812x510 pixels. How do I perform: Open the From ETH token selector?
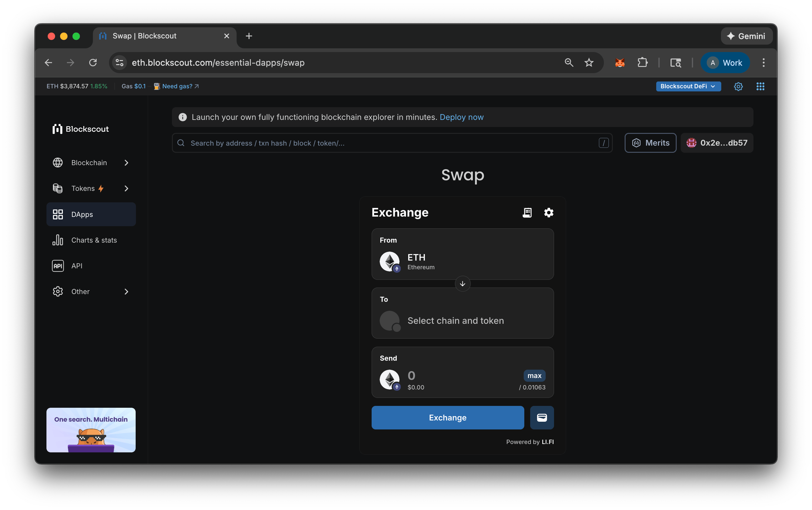462,254
